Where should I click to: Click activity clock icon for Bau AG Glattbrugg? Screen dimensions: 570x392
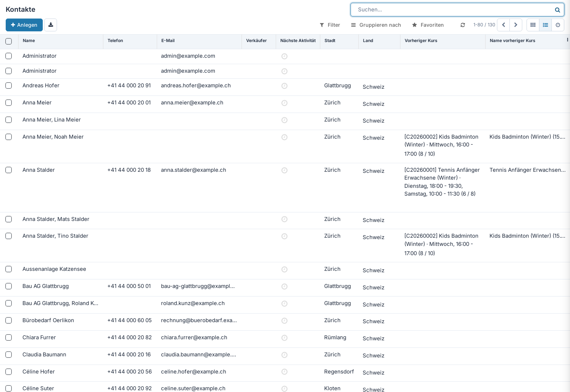[x=284, y=287]
